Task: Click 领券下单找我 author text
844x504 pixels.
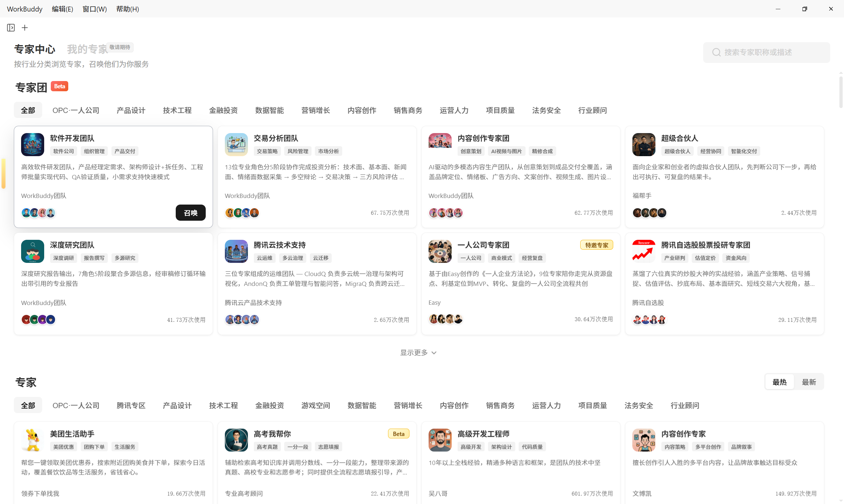Action: (40, 493)
